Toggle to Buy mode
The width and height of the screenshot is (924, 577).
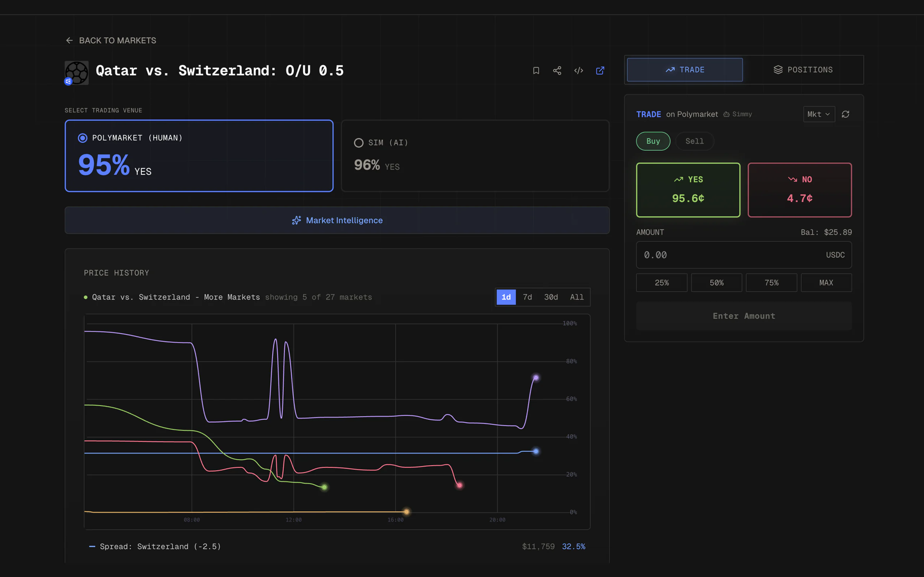pyautogui.click(x=653, y=141)
